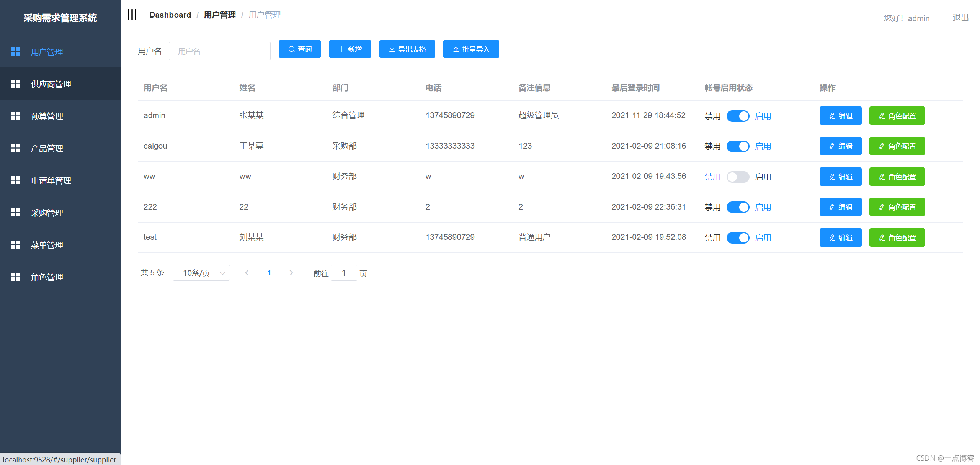This screenshot has height=465, width=980.
Task: Open 申请单管理 in sidebar
Action: pyautogui.click(x=60, y=180)
